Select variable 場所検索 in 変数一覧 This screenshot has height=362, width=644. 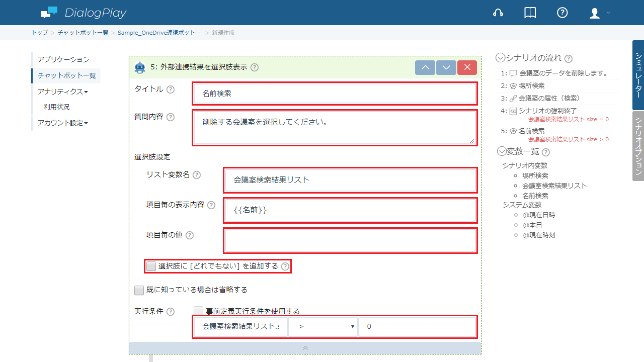point(535,175)
